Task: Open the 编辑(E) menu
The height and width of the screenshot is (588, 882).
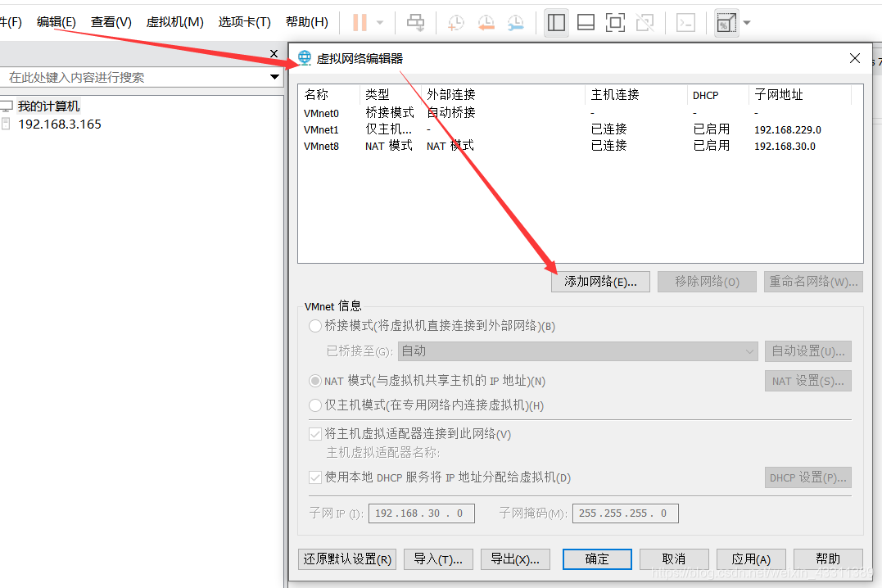Action: click(x=57, y=22)
